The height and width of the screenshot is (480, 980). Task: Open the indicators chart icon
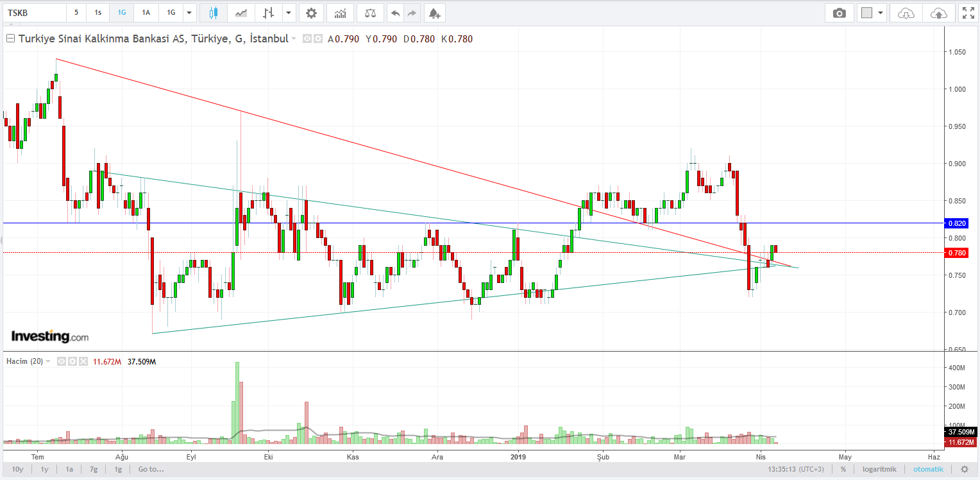pos(339,13)
